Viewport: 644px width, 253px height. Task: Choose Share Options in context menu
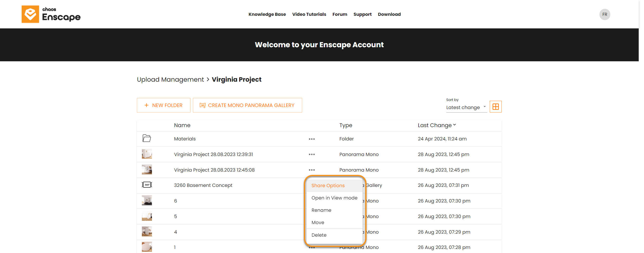click(334, 186)
